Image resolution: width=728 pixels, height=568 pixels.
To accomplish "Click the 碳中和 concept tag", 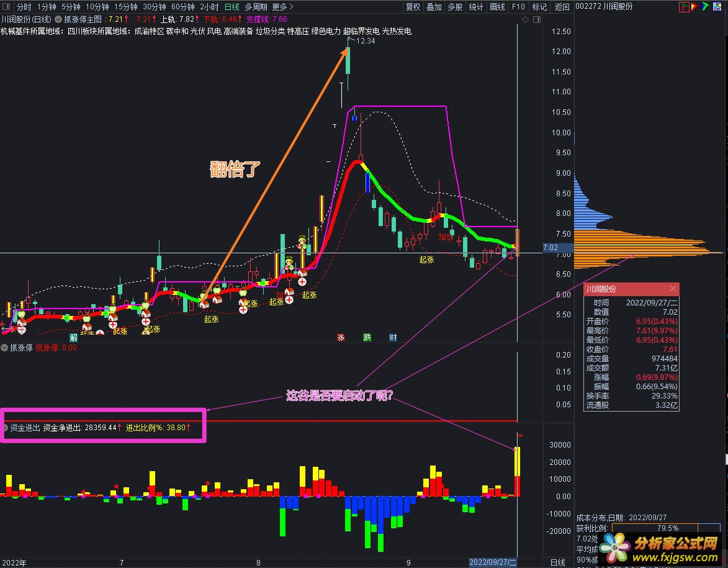I will tap(178, 31).
